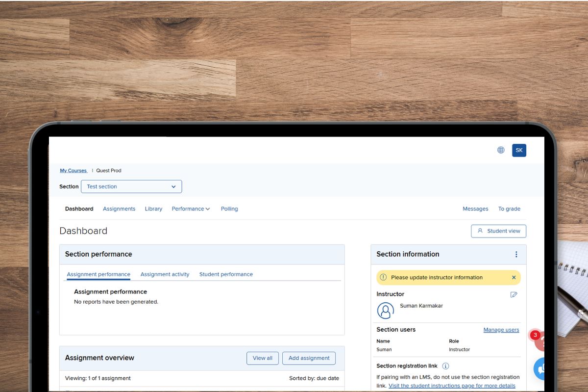Open the SK user avatar menu
The image size is (588, 392).
point(519,150)
